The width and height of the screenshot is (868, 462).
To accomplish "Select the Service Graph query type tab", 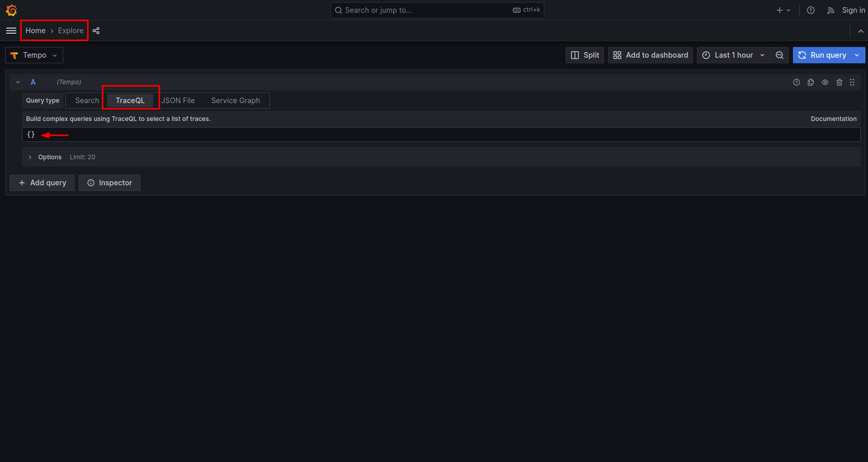I will 236,101.
